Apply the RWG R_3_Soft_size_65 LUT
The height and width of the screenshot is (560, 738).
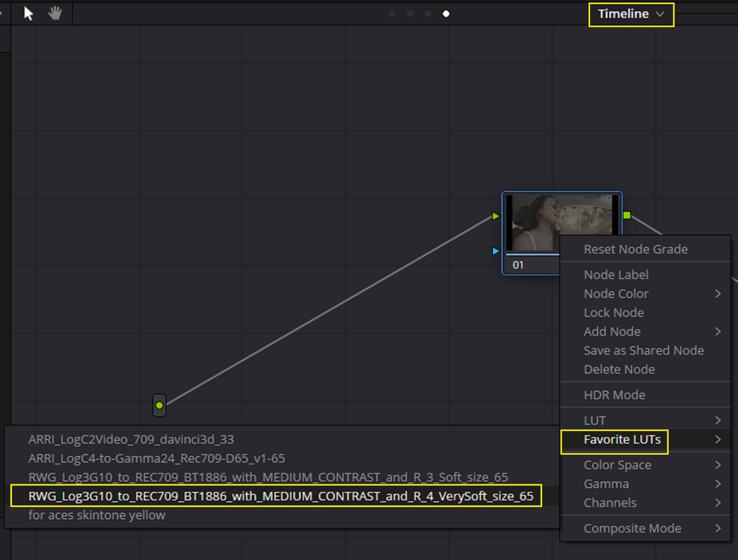(282, 477)
